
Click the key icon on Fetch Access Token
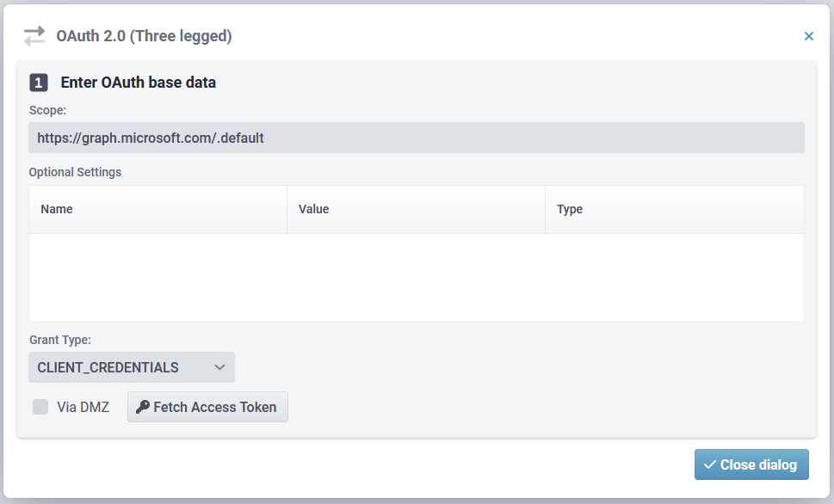[143, 407]
